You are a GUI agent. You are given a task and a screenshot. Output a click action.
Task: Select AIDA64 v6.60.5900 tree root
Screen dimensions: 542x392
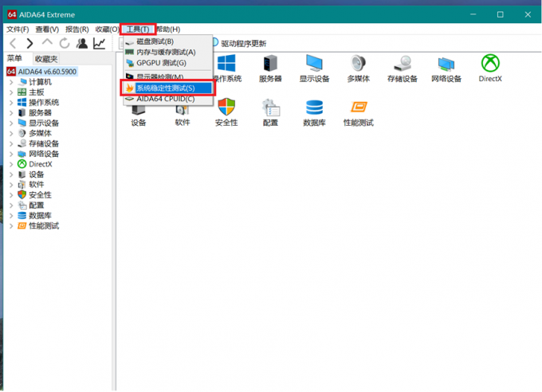pyautogui.click(x=42, y=72)
